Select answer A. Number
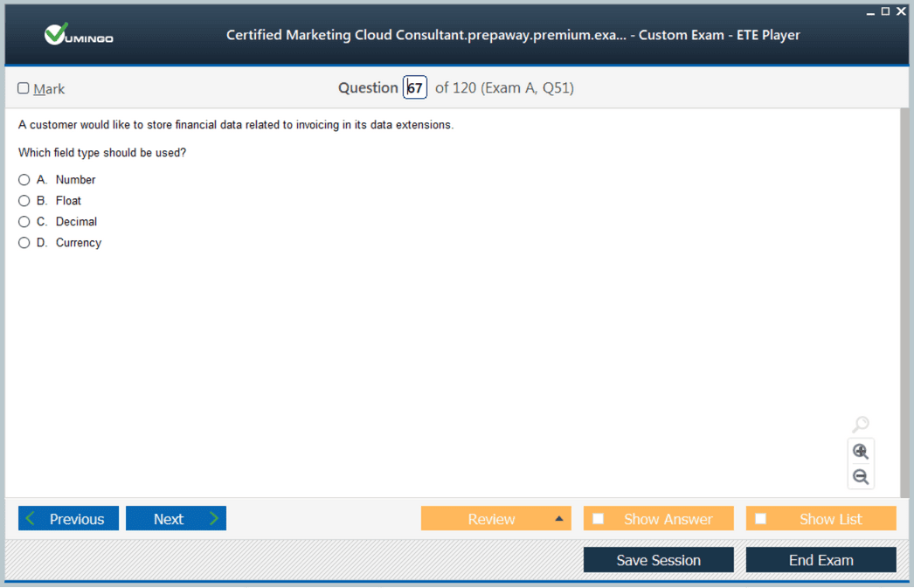 tap(24, 180)
